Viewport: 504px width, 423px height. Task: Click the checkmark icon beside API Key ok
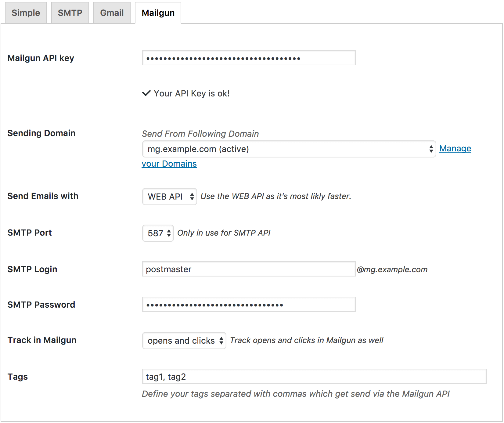click(x=146, y=93)
